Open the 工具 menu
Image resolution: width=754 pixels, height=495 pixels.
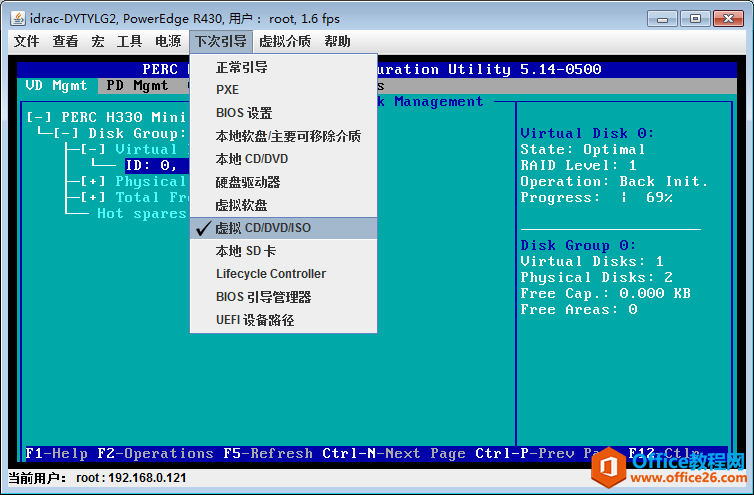129,41
